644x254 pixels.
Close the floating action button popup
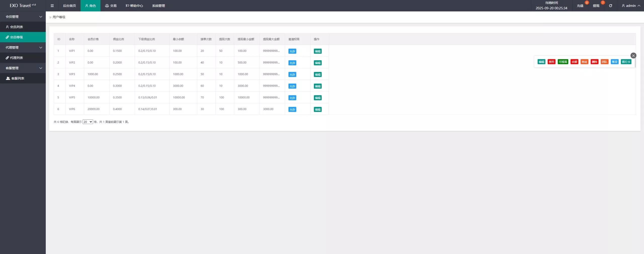(633, 56)
